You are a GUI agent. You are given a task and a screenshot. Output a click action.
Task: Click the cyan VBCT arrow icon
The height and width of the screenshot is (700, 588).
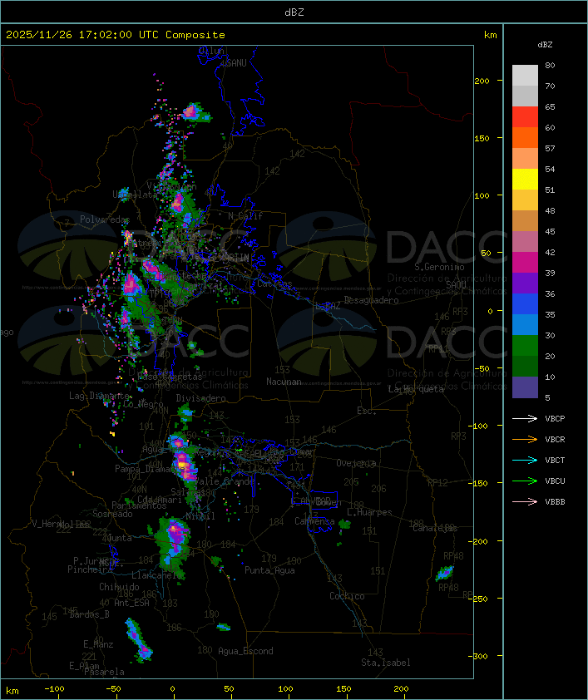(x=525, y=460)
